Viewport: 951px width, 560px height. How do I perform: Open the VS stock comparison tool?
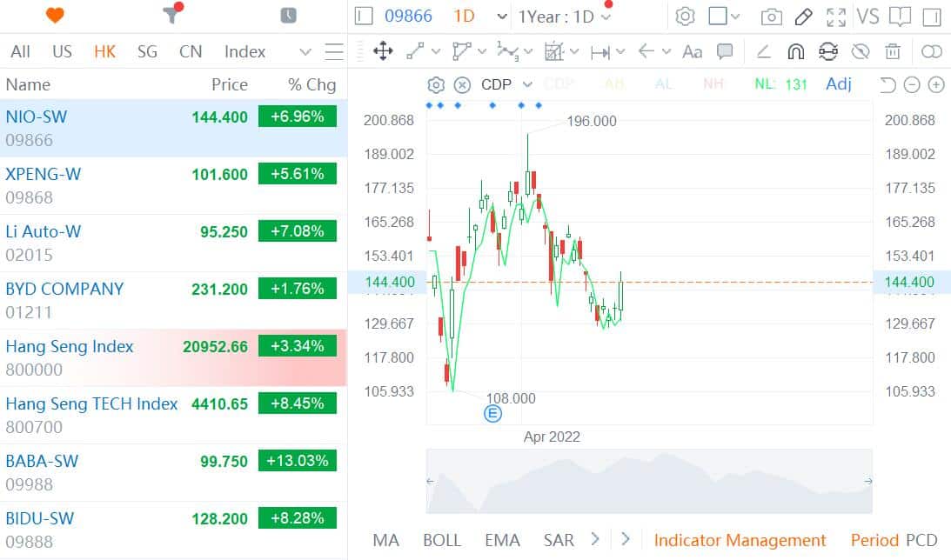(867, 16)
